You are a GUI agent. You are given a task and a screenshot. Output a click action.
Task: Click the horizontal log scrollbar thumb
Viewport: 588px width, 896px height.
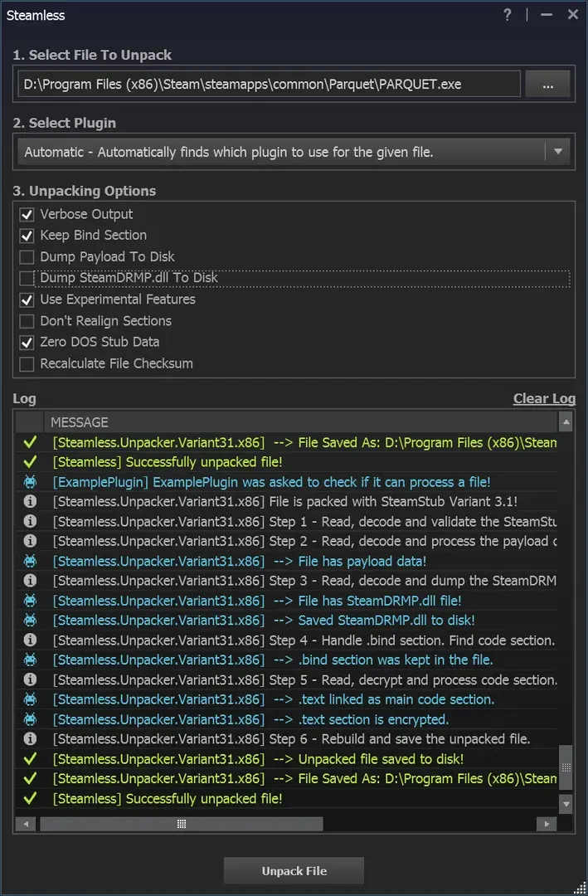pos(181,824)
